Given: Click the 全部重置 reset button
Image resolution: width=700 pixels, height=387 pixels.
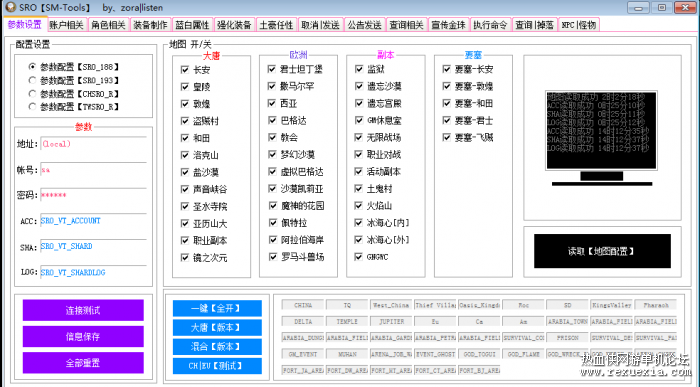Looking at the screenshot, I should tap(83, 362).
